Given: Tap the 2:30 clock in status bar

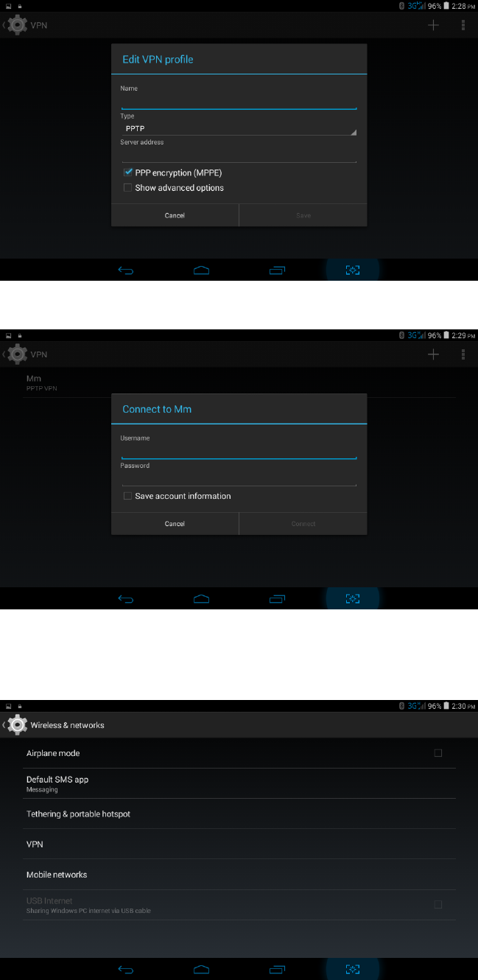Looking at the screenshot, I should pos(464,706).
